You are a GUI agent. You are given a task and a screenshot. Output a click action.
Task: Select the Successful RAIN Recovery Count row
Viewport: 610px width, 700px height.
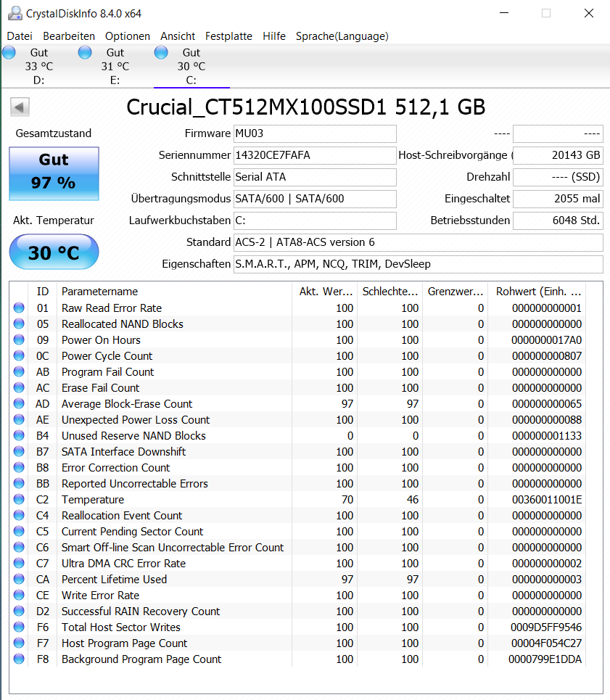tap(297, 612)
